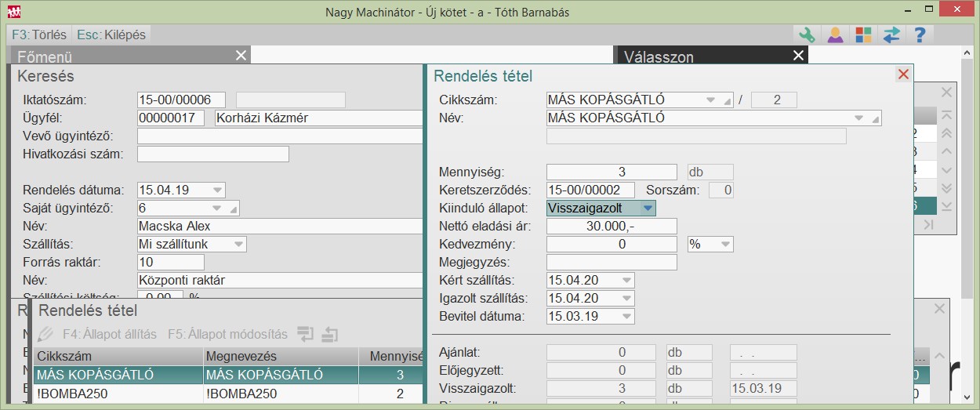
Task: Open the Szállítás dropdown
Action: 238,244
